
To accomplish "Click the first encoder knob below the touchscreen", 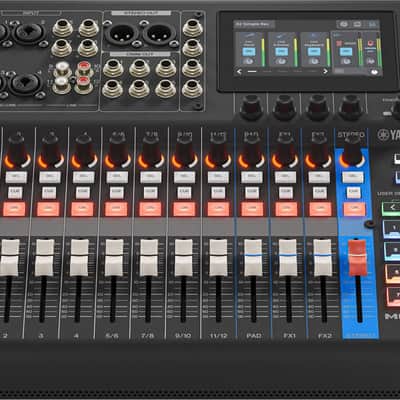I will coord(252,107).
